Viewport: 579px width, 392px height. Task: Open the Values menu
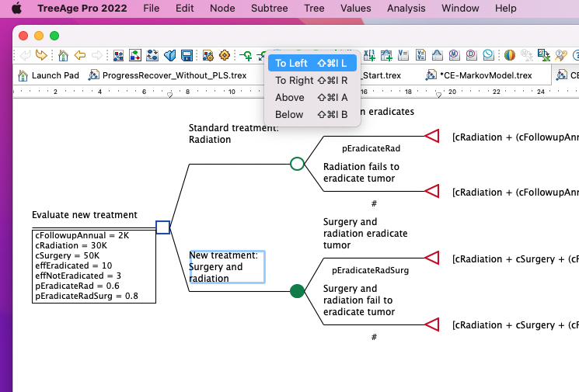click(356, 8)
